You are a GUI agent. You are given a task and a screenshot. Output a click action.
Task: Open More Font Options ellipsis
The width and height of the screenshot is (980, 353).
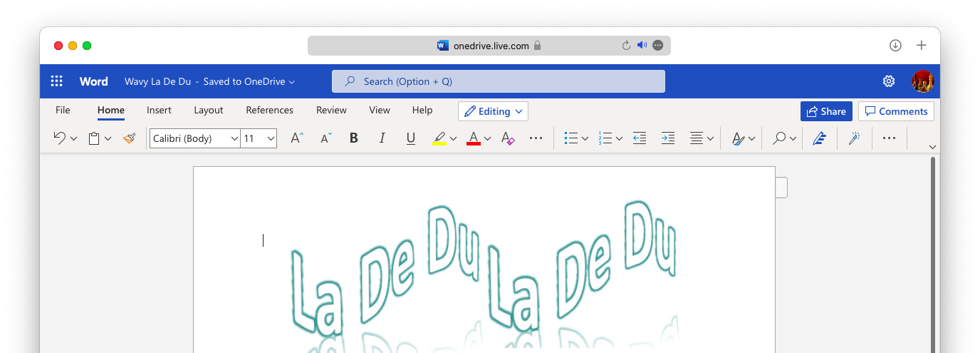(536, 138)
